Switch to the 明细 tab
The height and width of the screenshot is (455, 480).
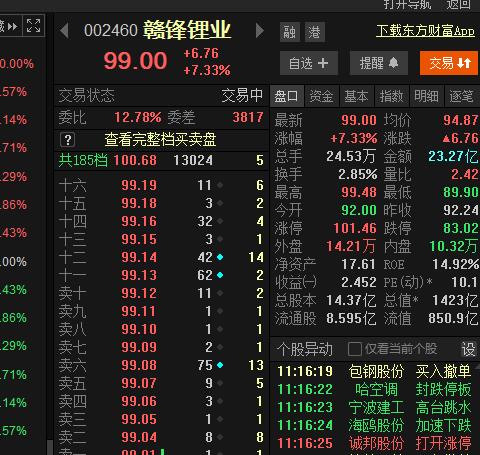pyautogui.click(x=426, y=97)
